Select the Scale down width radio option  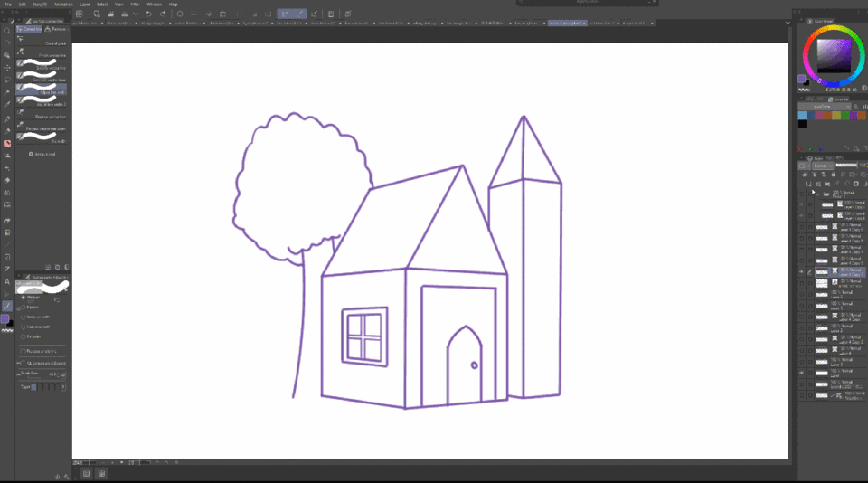[24, 327]
